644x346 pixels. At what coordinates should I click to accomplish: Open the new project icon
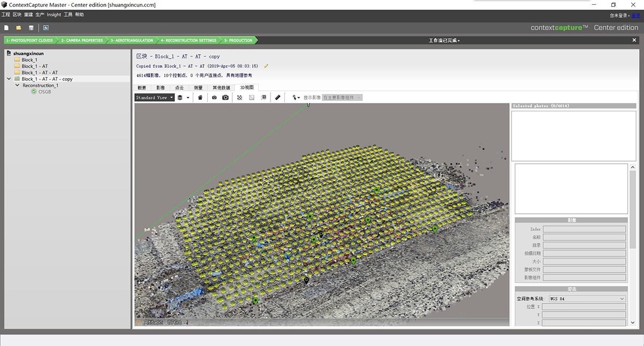click(6, 27)
